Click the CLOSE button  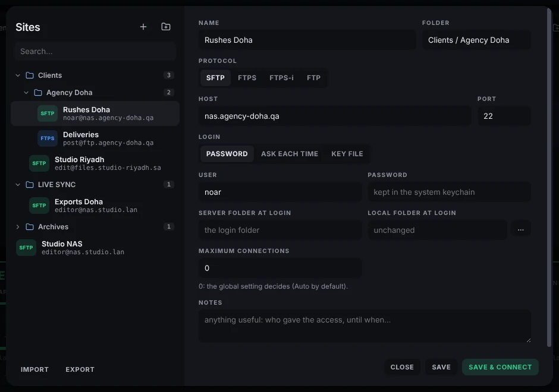point(402,367)
